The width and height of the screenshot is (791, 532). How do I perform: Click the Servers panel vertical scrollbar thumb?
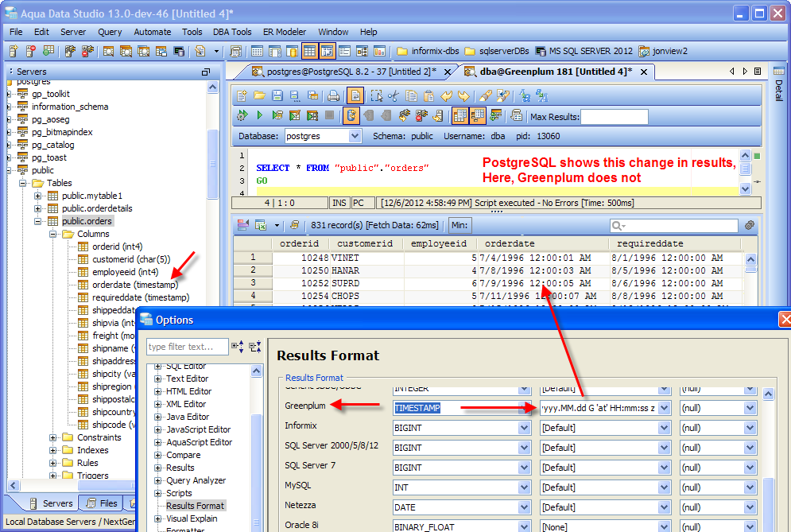tap(212, 164)
